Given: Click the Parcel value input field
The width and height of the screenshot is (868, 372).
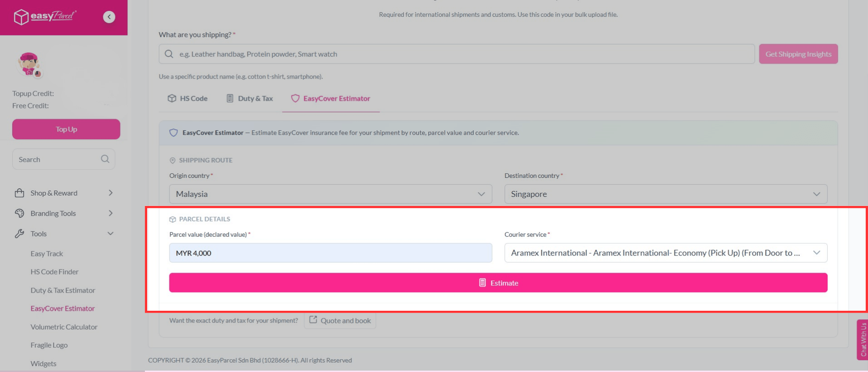Looking at the screenshot, I should (x=330, y=253).
